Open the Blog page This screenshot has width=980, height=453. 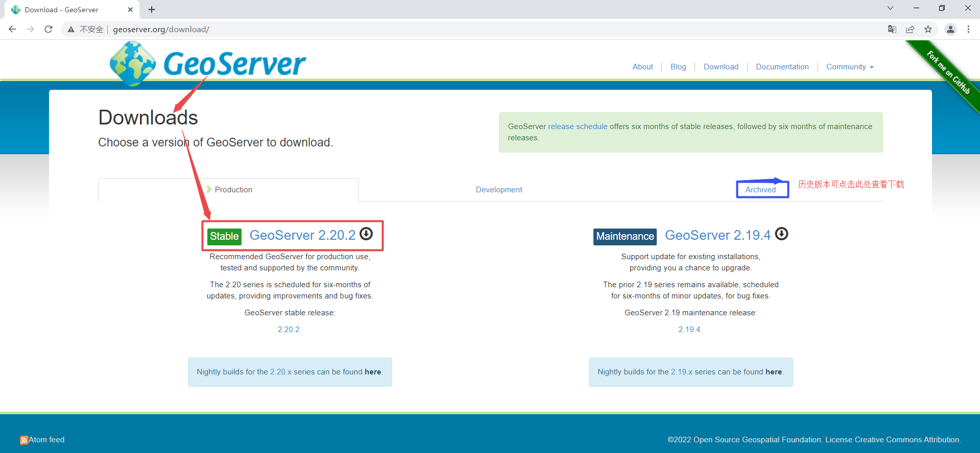point(678,67)
